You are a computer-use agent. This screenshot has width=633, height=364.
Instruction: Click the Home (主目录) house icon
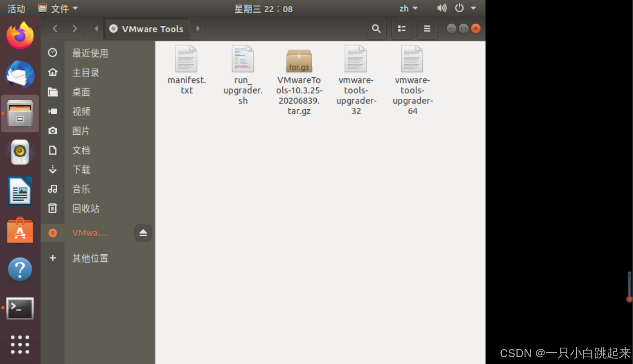click(x=53, y=72)
